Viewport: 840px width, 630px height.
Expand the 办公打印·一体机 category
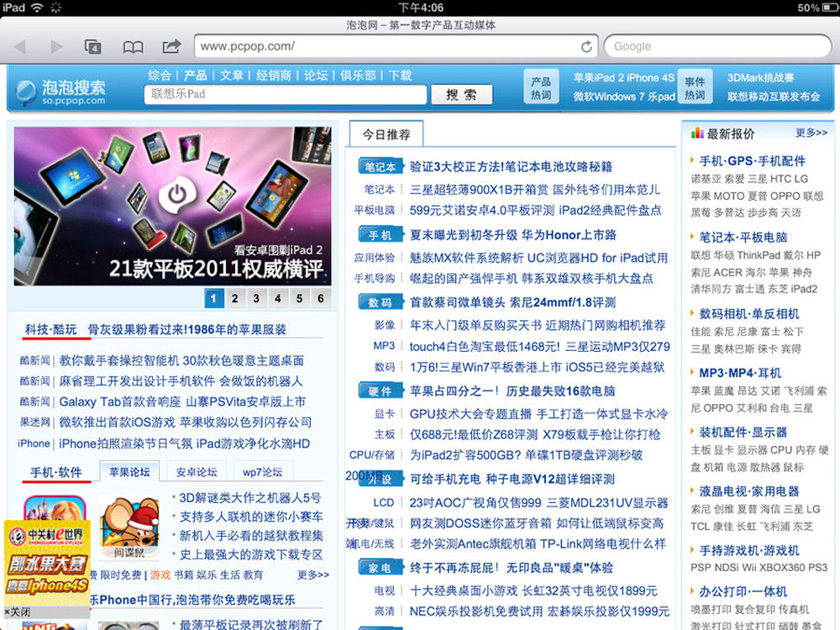tap(743, 592)
